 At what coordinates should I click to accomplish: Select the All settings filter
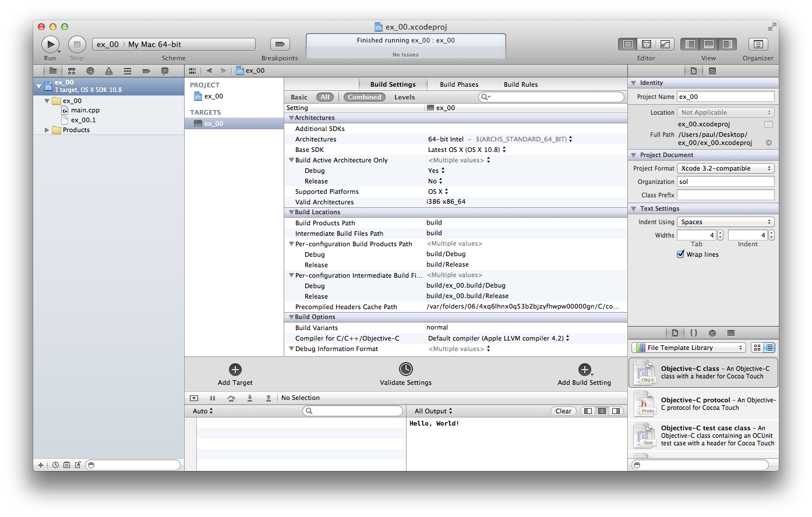coord(325,97)
